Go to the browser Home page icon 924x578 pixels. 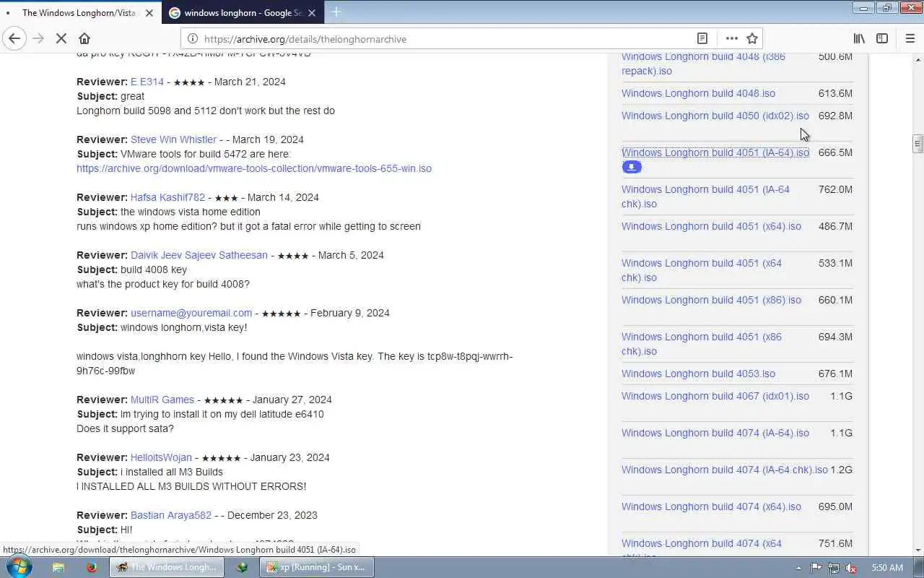[84, 39]
